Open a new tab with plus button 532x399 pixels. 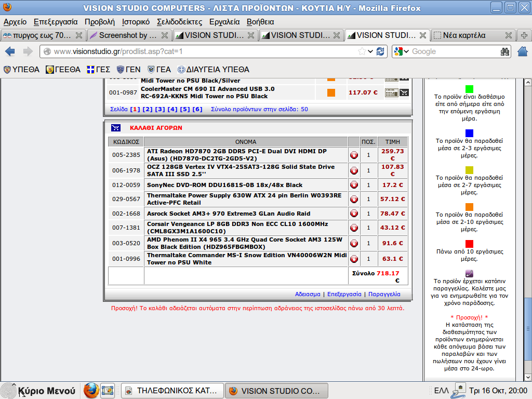tap(524, 35)
